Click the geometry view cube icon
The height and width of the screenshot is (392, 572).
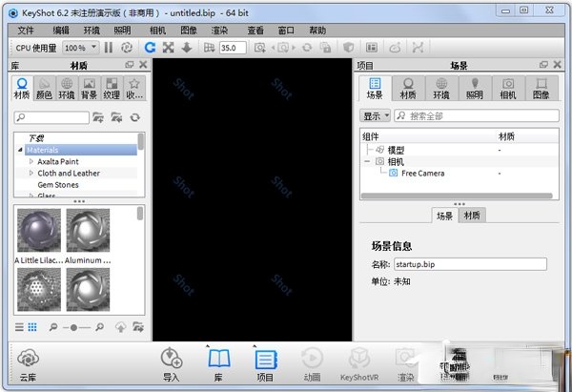348,48
